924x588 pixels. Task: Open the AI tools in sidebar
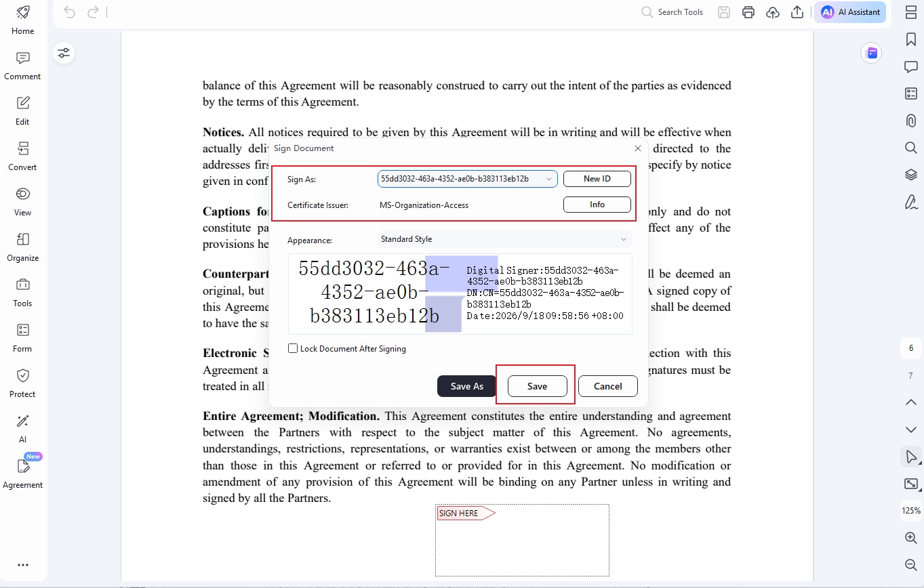point(22,429)
